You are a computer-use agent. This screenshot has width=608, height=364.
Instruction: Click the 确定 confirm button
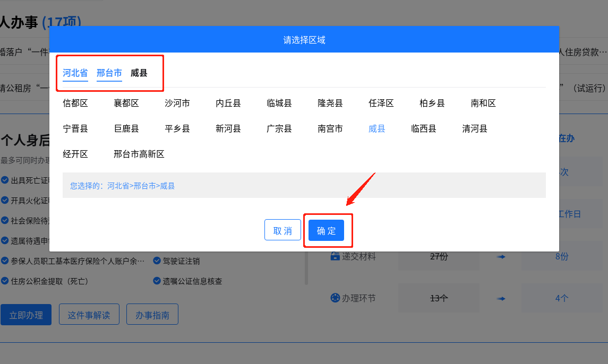click(326, 230)
